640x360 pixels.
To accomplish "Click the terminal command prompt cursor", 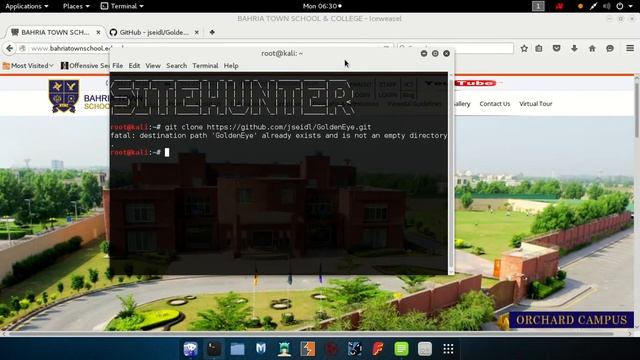I will pyautogui.click(x=167, y=152).
